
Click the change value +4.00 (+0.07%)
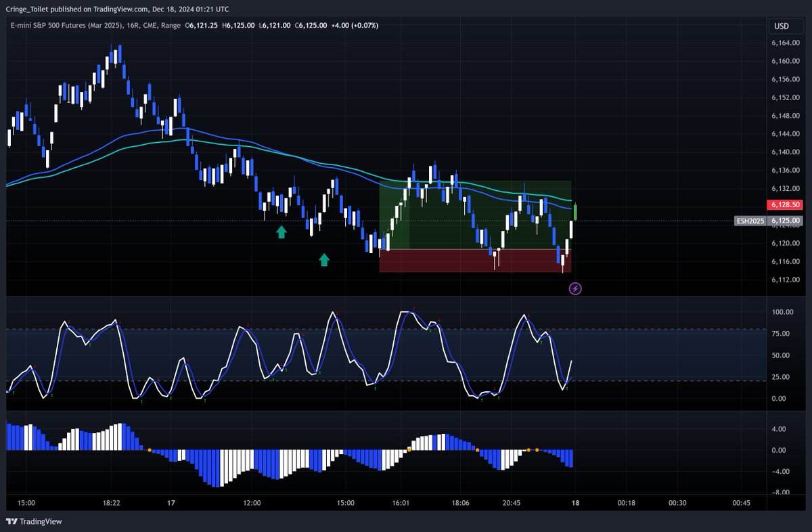[x=355, y=26]
